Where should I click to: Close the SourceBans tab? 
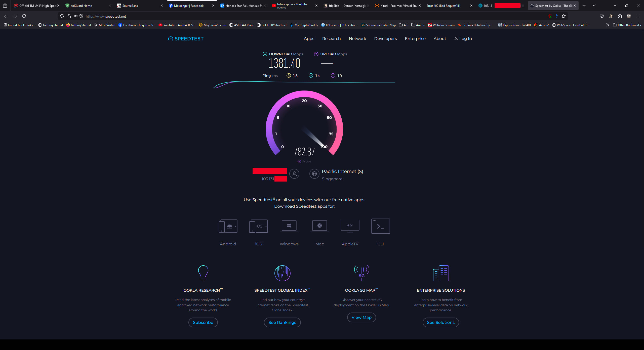162,6
